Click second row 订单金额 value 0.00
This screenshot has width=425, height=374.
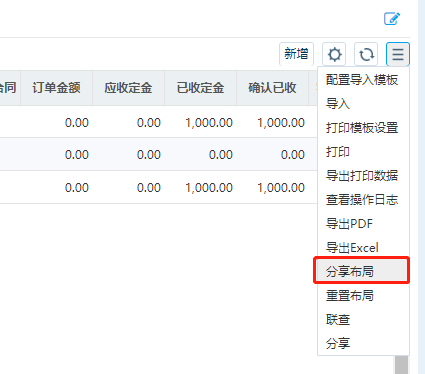(77, 155)
